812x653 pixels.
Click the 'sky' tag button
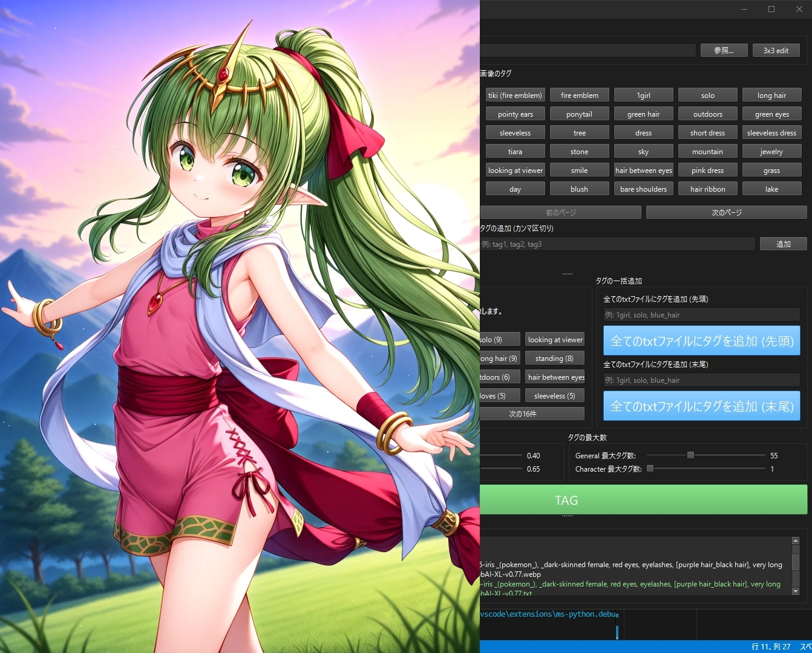pos(643,152)
